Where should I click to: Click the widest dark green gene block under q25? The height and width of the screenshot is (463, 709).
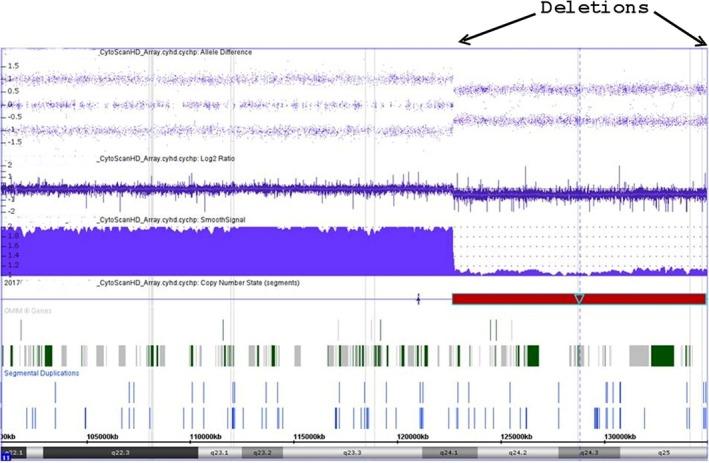tap(662, 356)
